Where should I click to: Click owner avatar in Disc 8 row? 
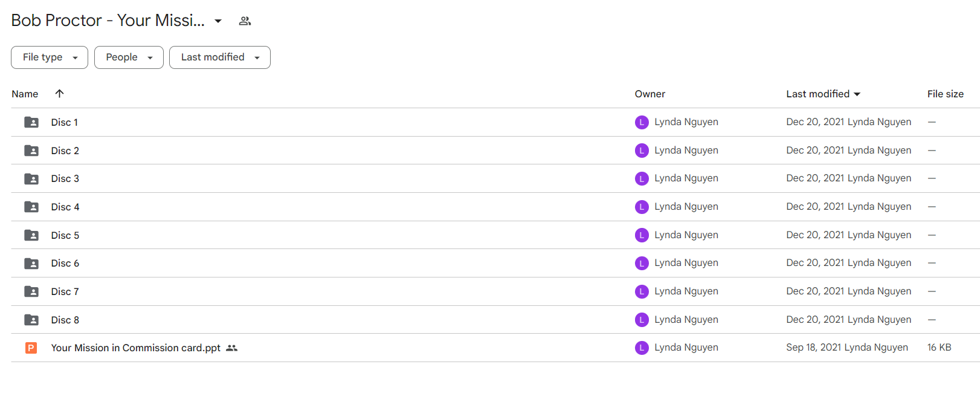click(x=642, y=320)
